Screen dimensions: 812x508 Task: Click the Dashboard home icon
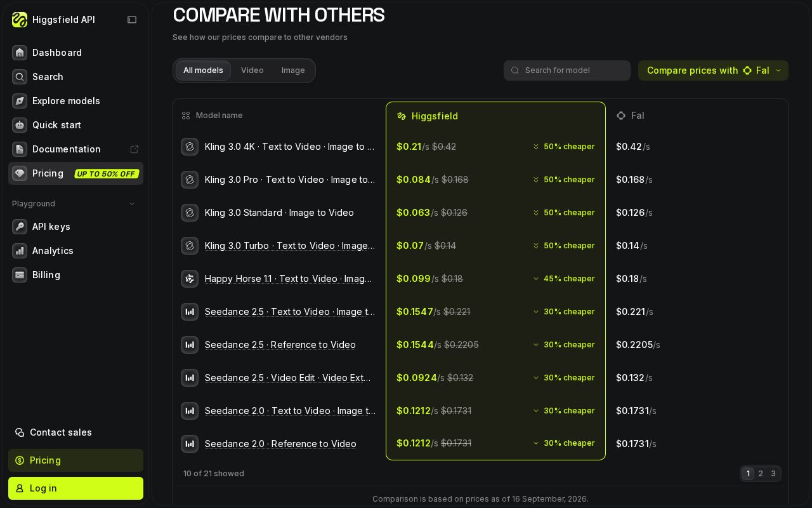[20, 53]
